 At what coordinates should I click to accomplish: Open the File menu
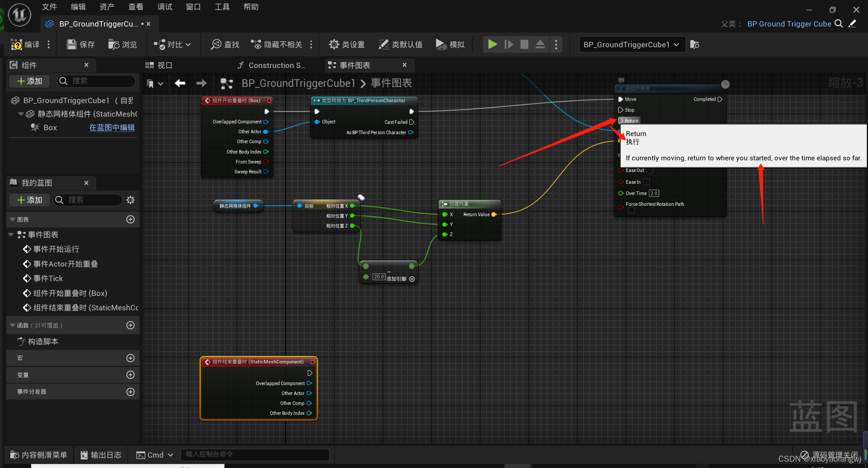(49, 7)
